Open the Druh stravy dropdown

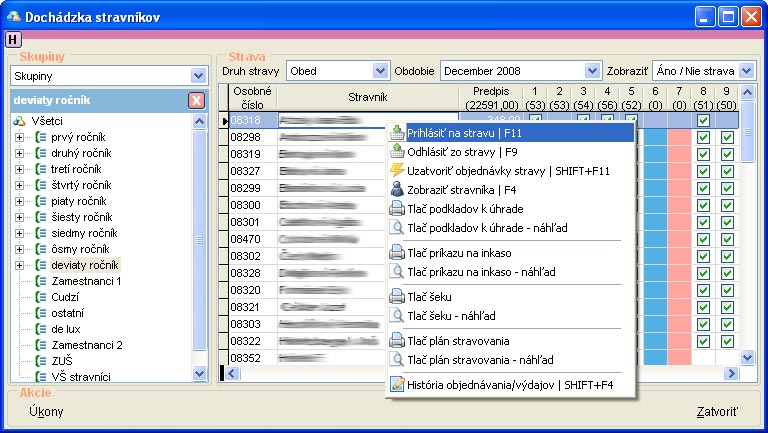pos(379,71)
